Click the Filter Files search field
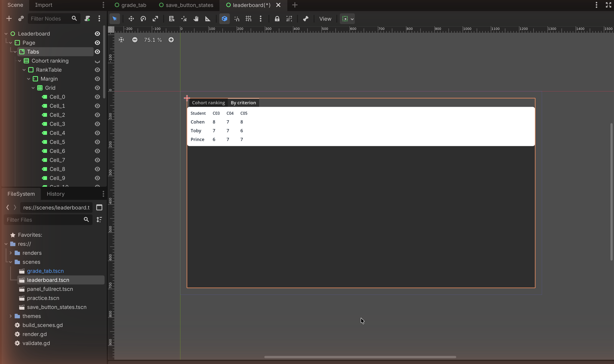Screen dimensions: 614x364 48,220
